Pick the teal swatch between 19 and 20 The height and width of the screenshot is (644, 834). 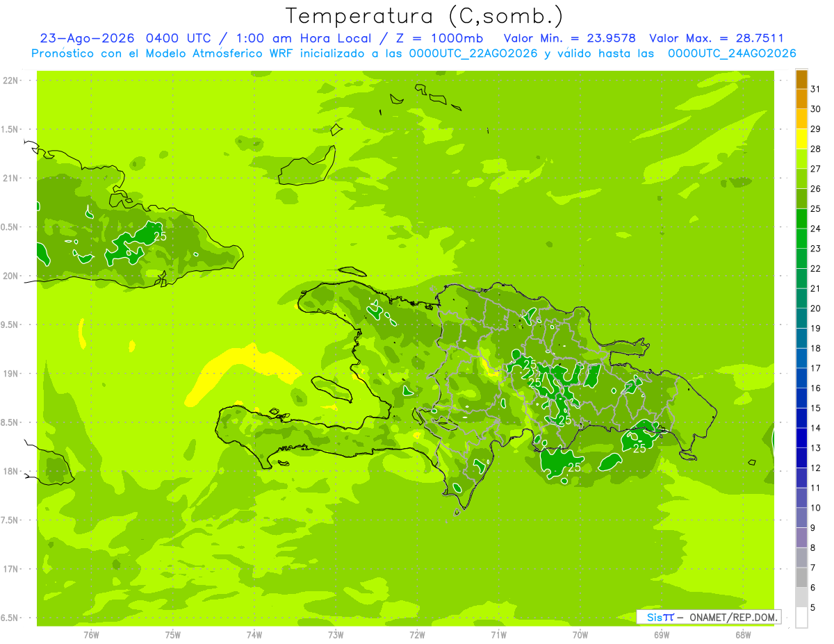[801, 318]
